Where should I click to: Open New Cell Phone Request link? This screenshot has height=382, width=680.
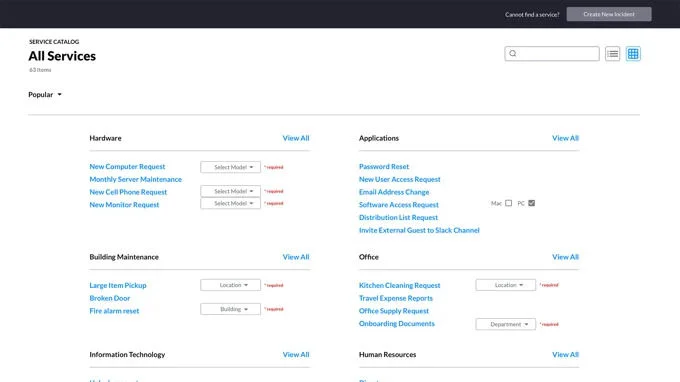coord(128,192)
